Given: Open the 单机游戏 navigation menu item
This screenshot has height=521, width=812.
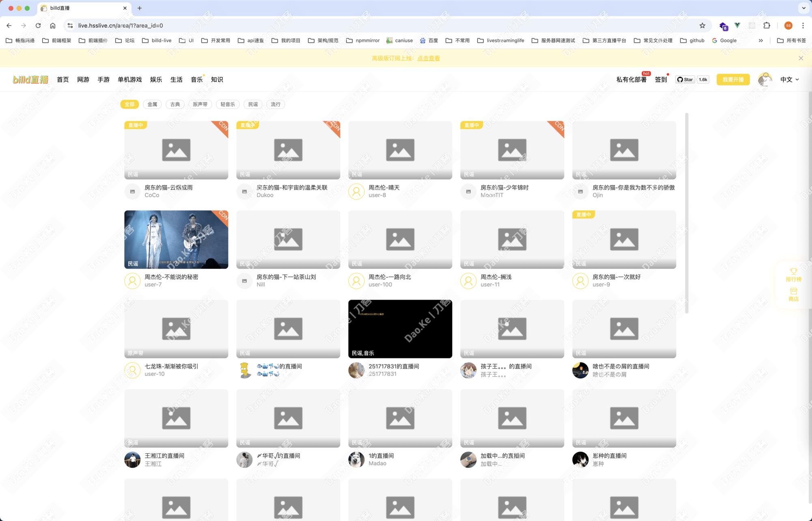Looking at the screenshot, I should coord(129,79).
